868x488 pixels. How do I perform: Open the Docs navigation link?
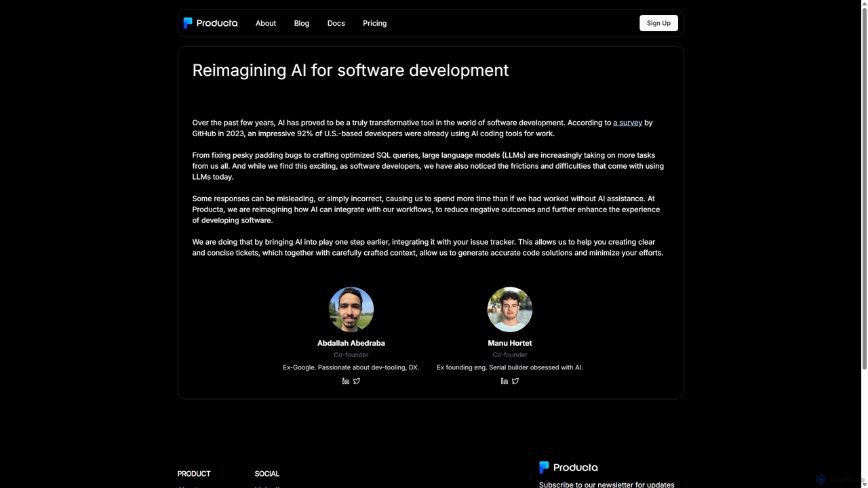(336, 23)
